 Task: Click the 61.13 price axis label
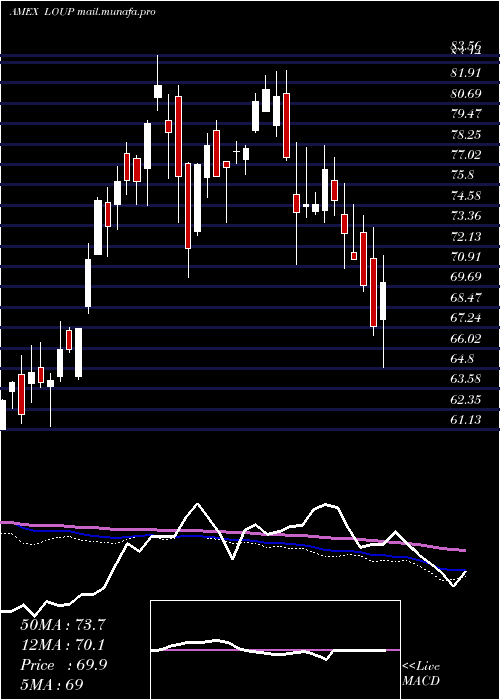tap(466, 420)
